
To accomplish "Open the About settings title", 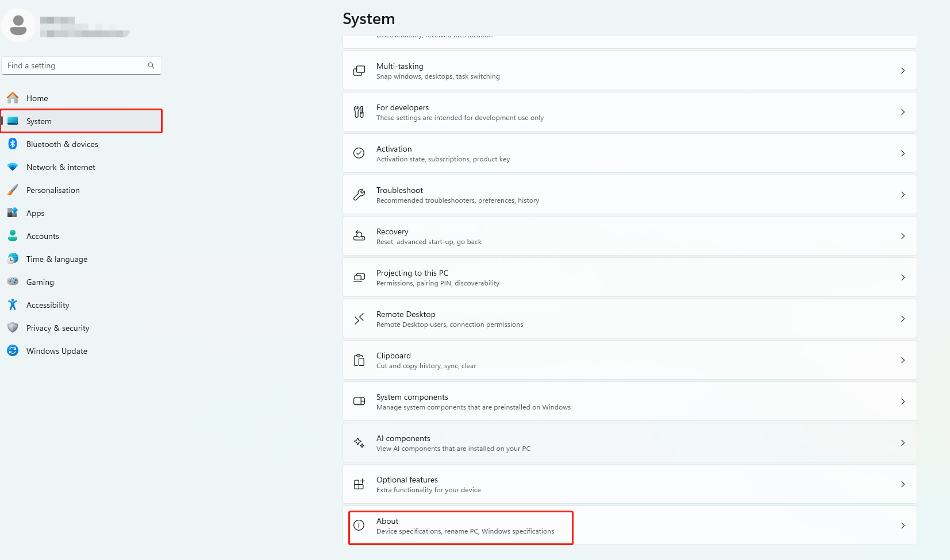I will click(387, 521).
